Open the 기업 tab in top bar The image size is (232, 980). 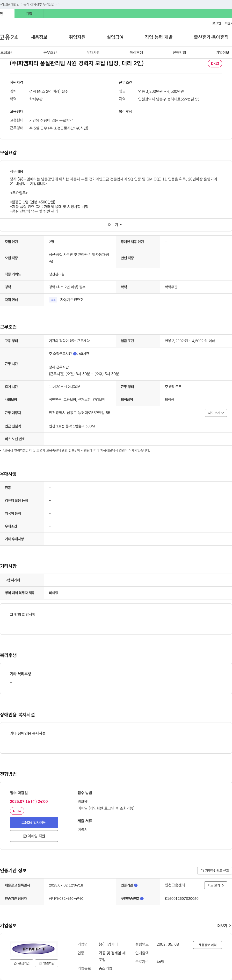click(29, 13)
